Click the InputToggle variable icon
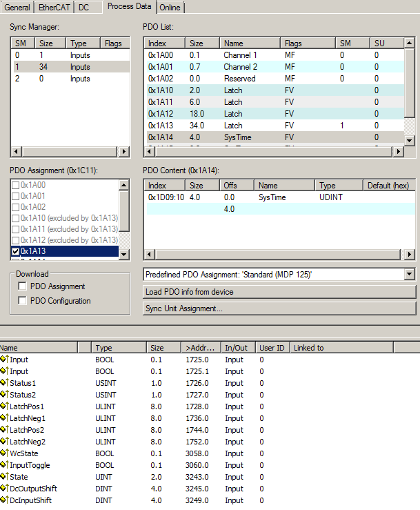The width and height of the screenshot is (420, 510). [4, 464]
